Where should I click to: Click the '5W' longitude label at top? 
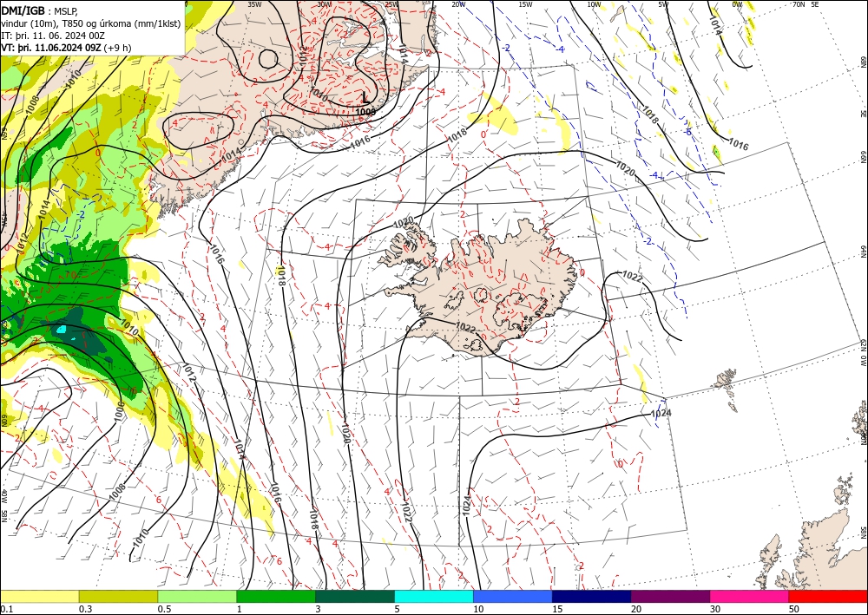(663, 4)
